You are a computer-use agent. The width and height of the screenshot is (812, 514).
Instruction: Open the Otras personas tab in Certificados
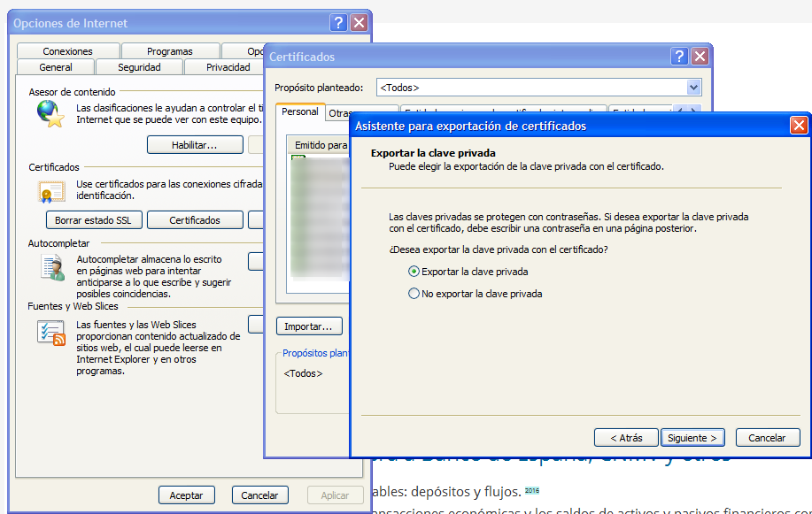pos(339,113)
